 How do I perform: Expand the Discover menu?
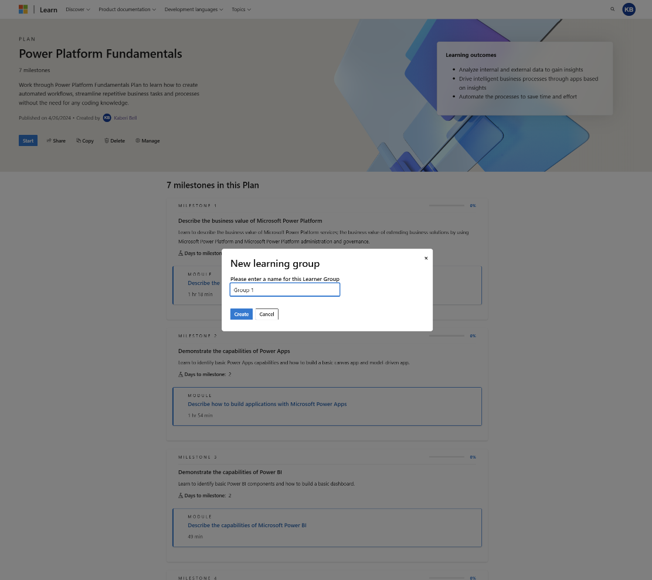click(78, 9)
